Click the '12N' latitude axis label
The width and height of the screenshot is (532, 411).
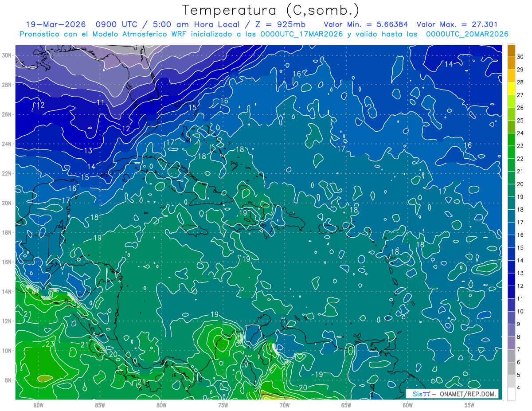point(8,321)
